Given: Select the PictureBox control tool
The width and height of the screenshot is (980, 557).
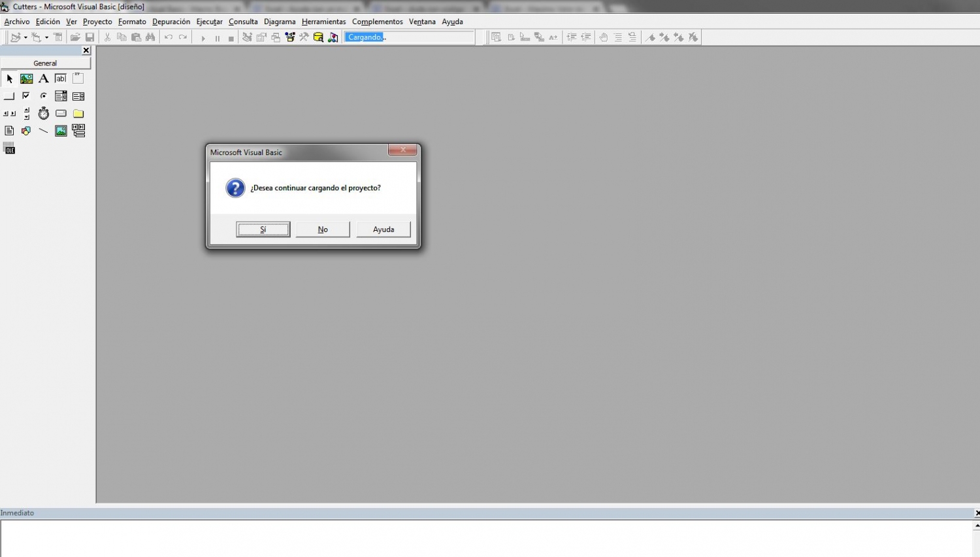Looking at the screenshot, I should coord(26,78).
